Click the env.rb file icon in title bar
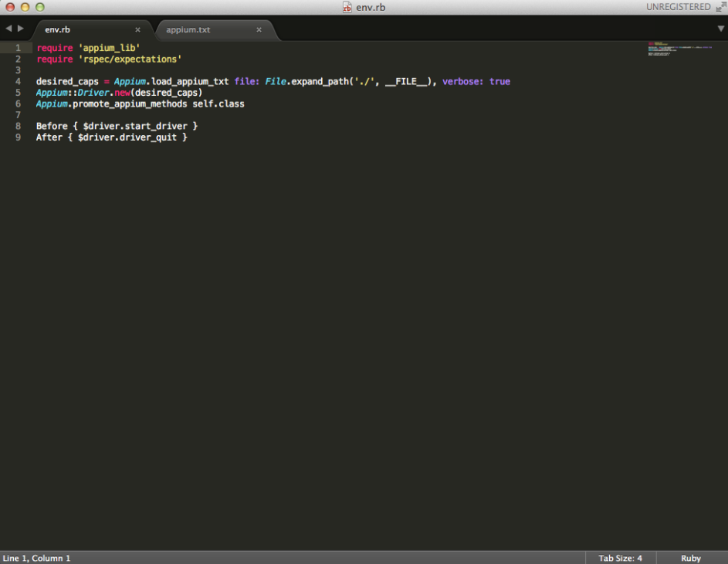 click(347, 8)
